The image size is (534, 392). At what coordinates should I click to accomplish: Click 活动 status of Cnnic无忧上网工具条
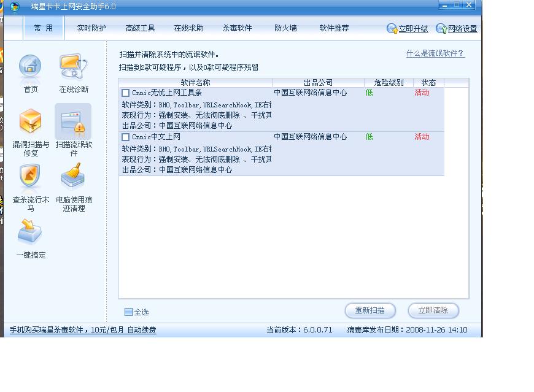point(422,93)
